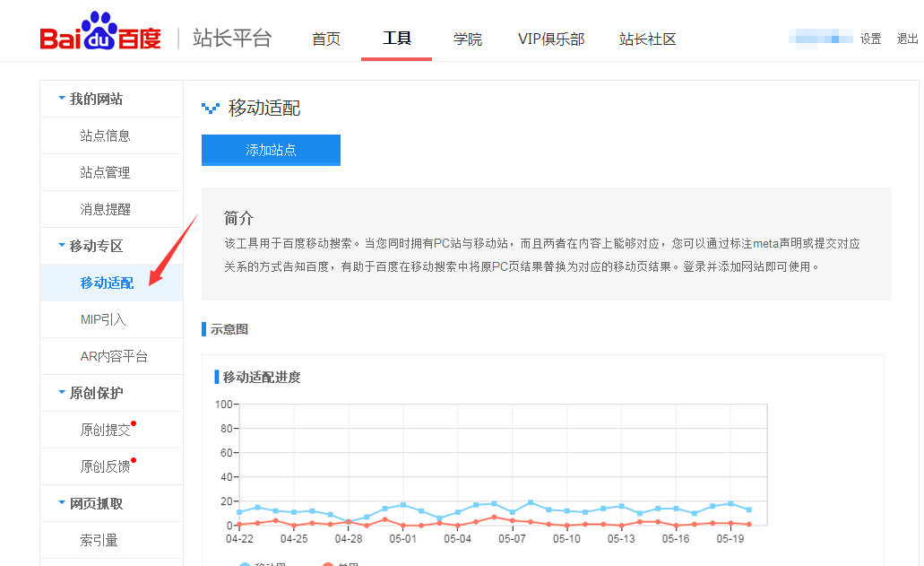Click the 移动适配进度 chart title
Image resolution: width=924 pixels, height=566 pixels.
click(x=262, y=378)
